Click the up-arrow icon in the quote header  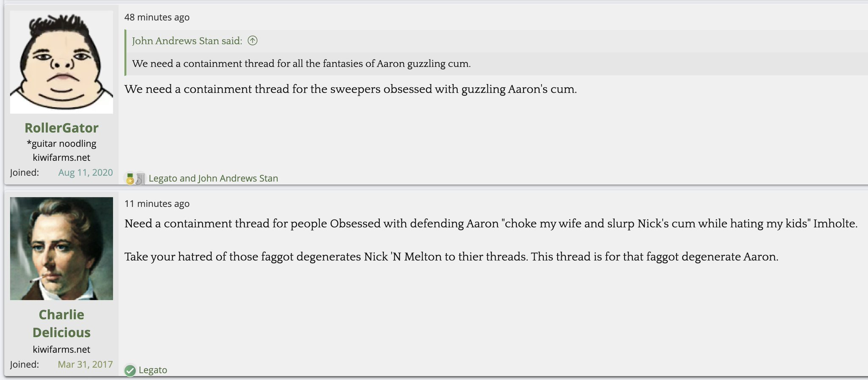tap(253, 41)
